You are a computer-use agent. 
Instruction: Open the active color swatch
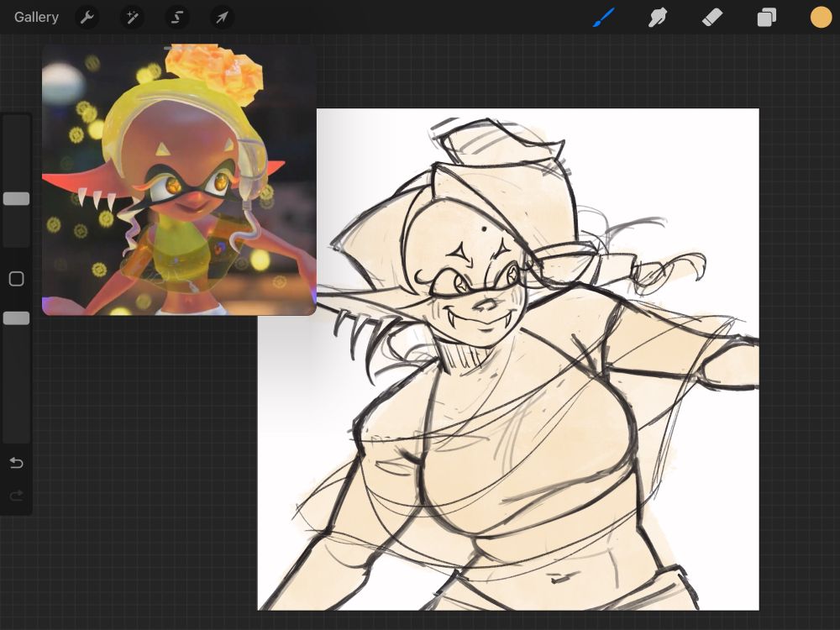[821, 17]
